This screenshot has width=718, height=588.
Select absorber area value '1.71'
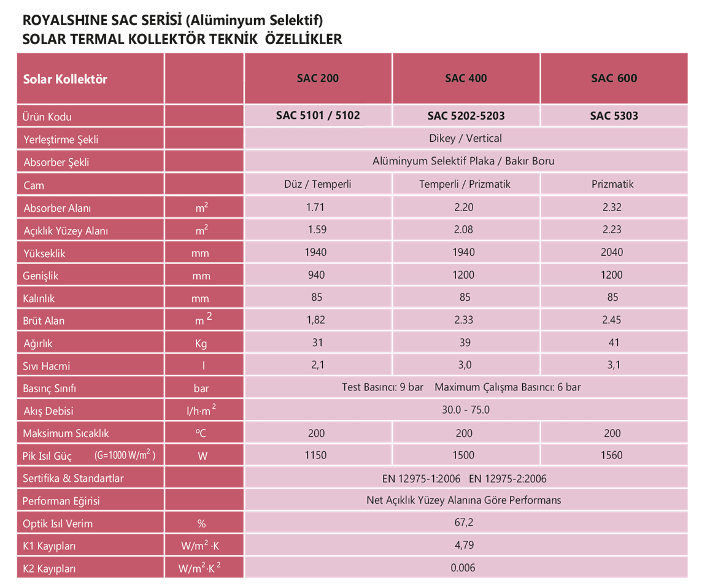click(x=315, y=207)
